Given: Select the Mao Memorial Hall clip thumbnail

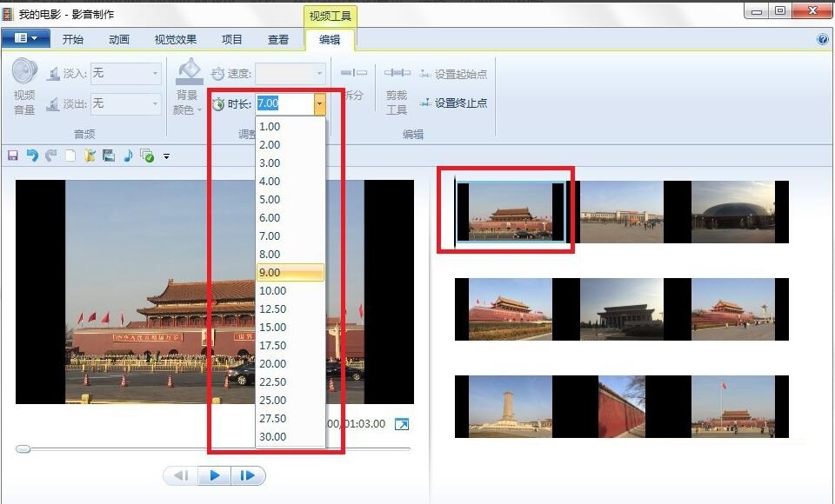Looking at the screenshot, I should coord(621,309).
